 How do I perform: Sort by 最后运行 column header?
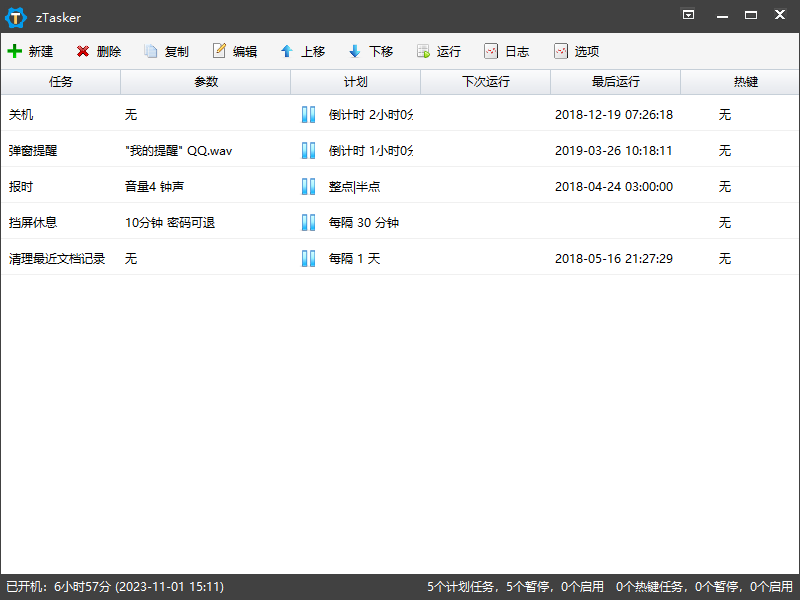tap(615, 82)
